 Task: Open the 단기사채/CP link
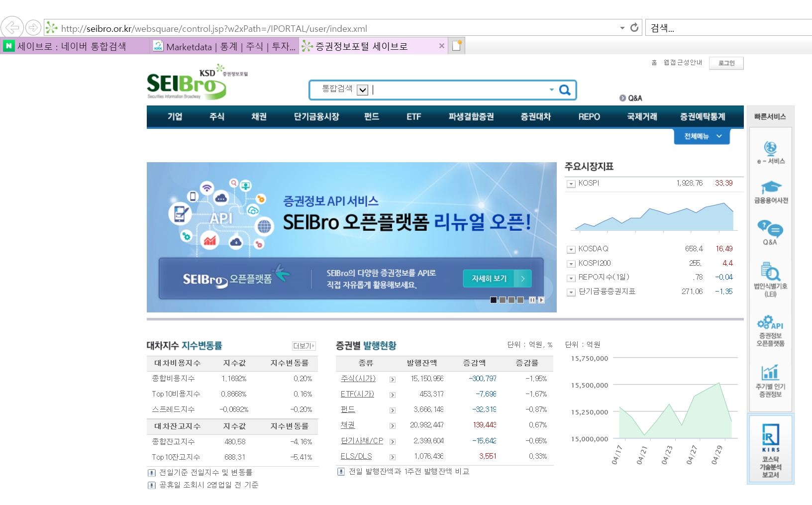362,441
